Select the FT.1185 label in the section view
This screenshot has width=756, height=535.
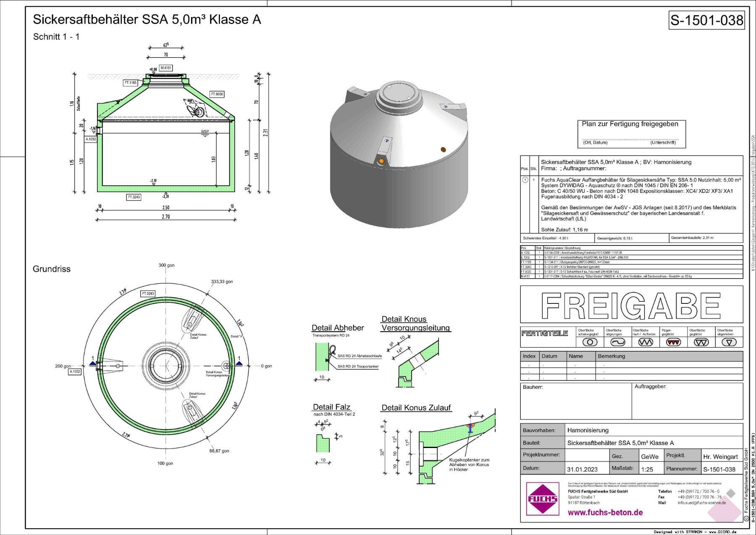131,83
